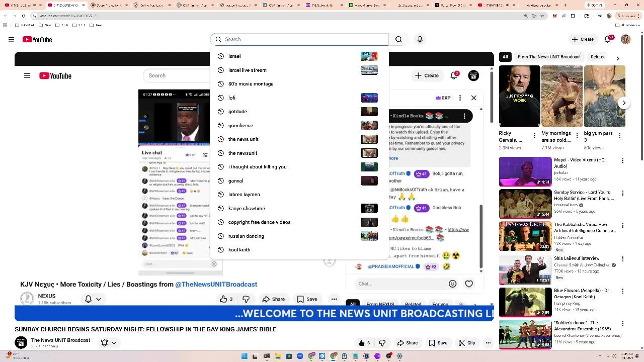Click The News UNIT Broadcast channel avatar
Viewport: 644px width, 362px height.
21,343
